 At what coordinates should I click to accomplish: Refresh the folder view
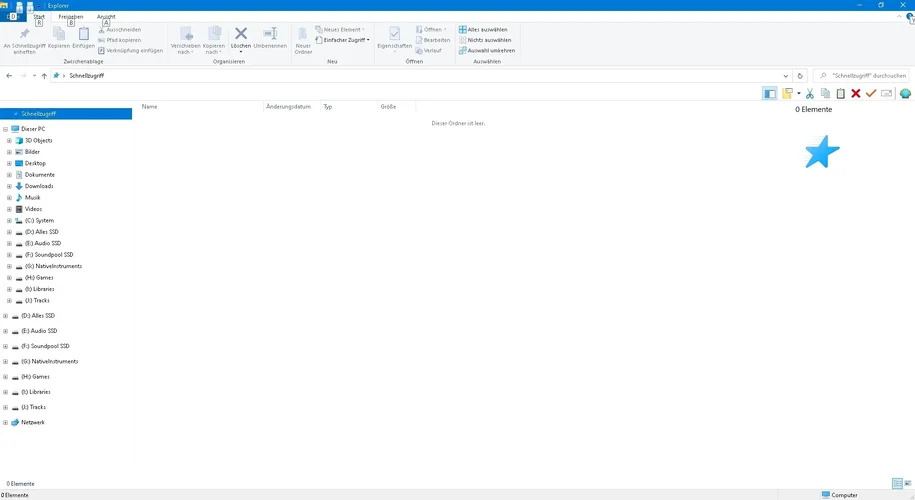pos(800,75)
